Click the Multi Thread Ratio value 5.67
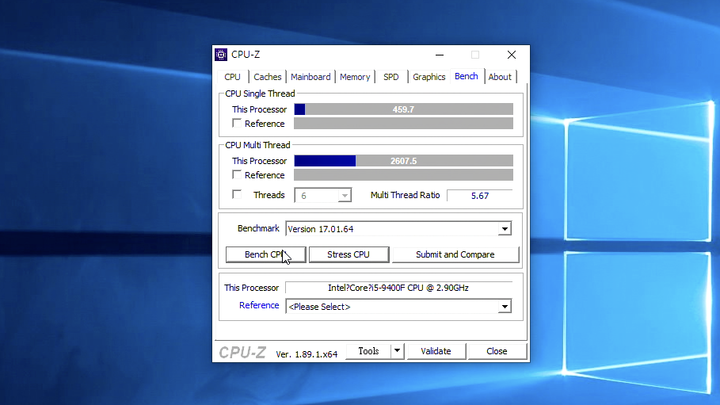Viewport: 720px width, 405px height. (480, 196)
